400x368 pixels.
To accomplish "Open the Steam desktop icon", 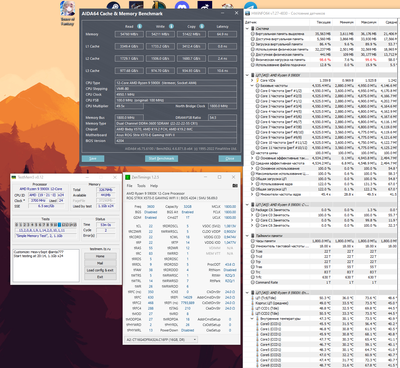I will pos(113,6).
